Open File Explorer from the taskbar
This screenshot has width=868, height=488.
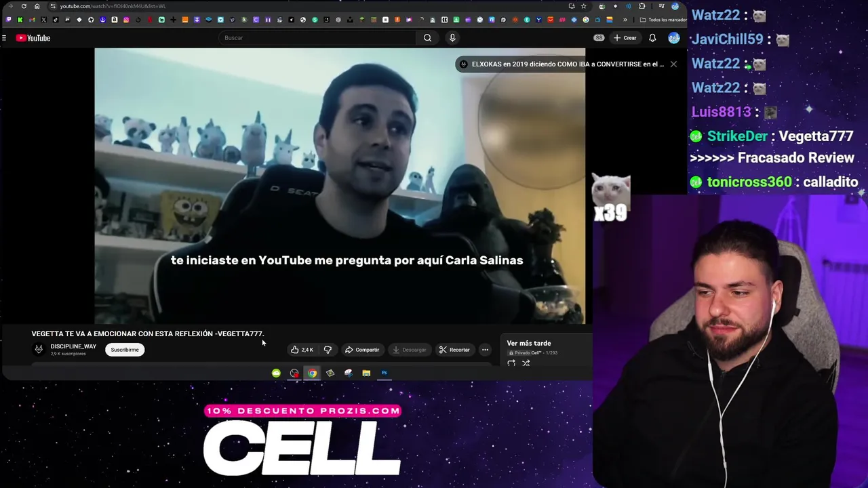pyautogui.click(x=366, y=373)
